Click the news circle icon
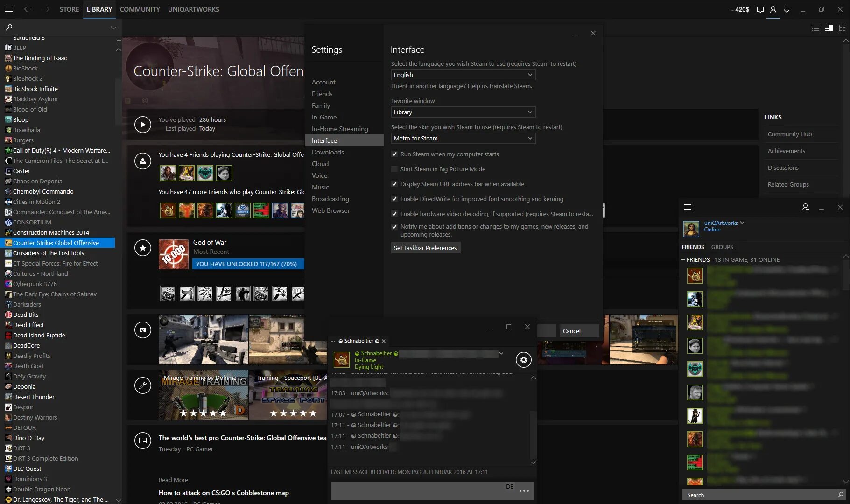Screen dimensions: 850x504 [143, 441]
